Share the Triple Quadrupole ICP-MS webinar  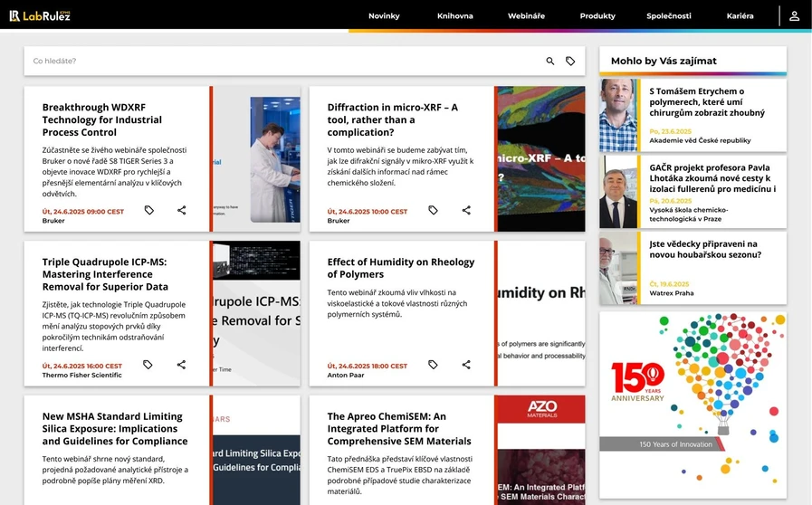[x=181, y=365]
